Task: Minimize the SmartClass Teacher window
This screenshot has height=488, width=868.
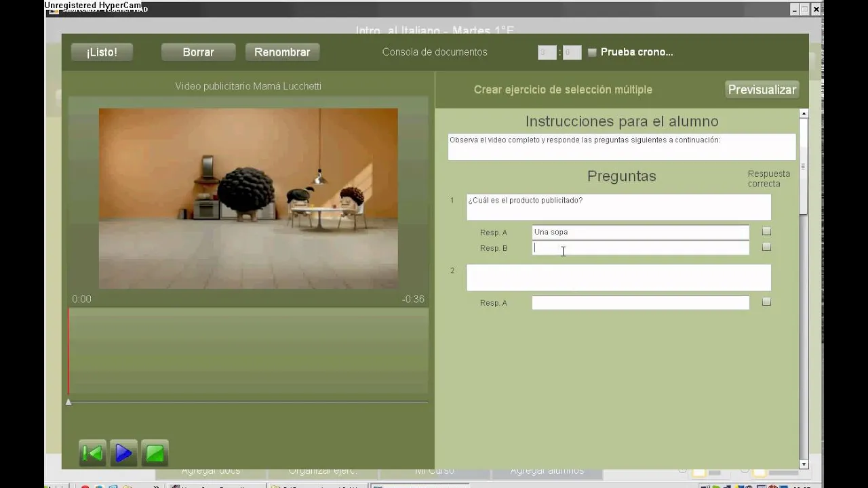Action: pyautogui.click(x=794, y=9)
